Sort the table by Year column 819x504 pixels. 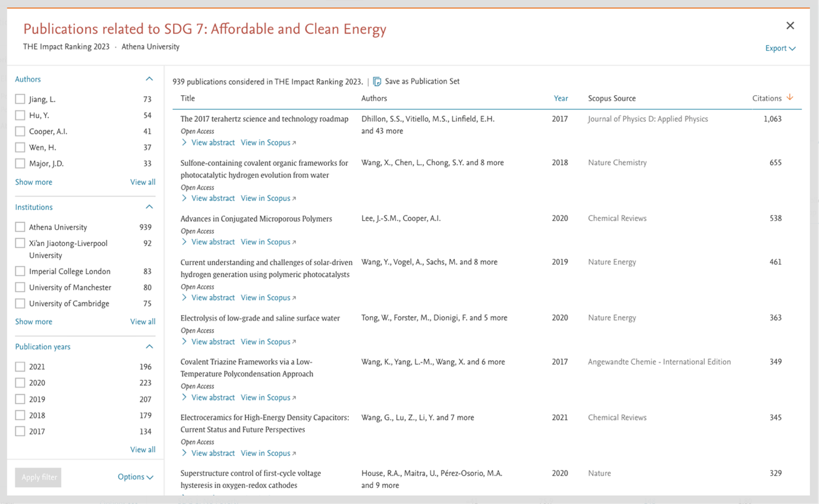560,98
